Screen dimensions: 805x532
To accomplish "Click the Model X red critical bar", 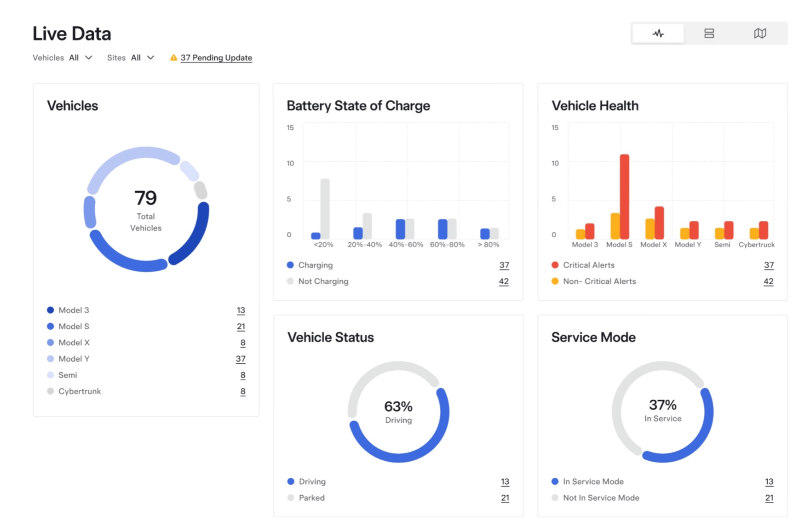I will [659, 223].
